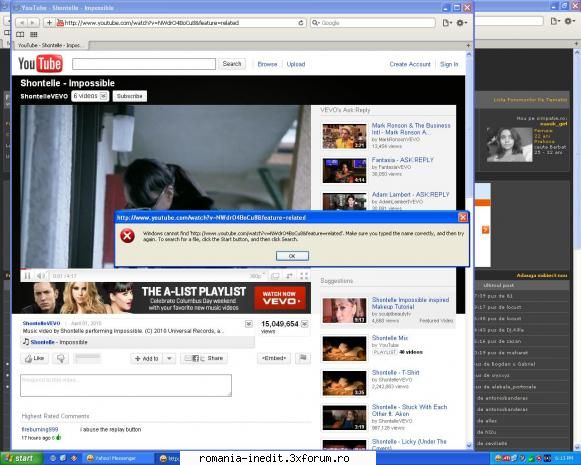Open the Safari settings gear menu
Screen dimensions: 581x465
click(461, 23)
